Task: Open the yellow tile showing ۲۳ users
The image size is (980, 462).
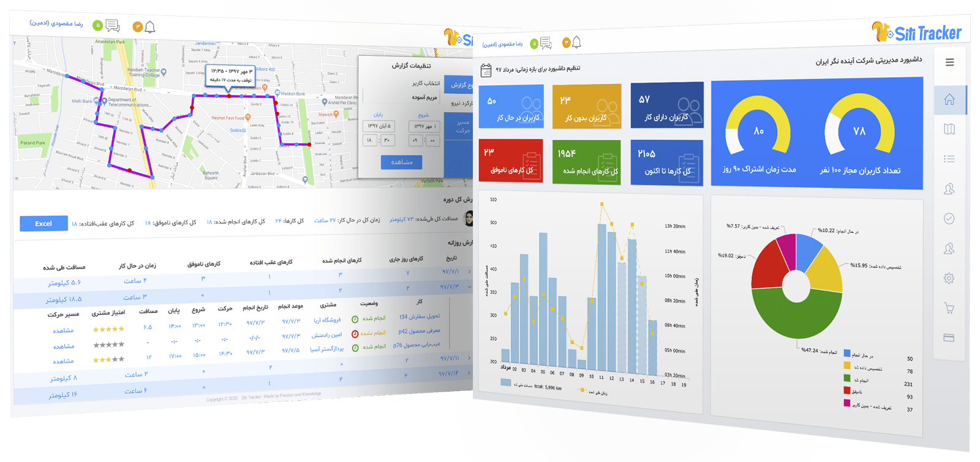Action: [x=586, y=107]
